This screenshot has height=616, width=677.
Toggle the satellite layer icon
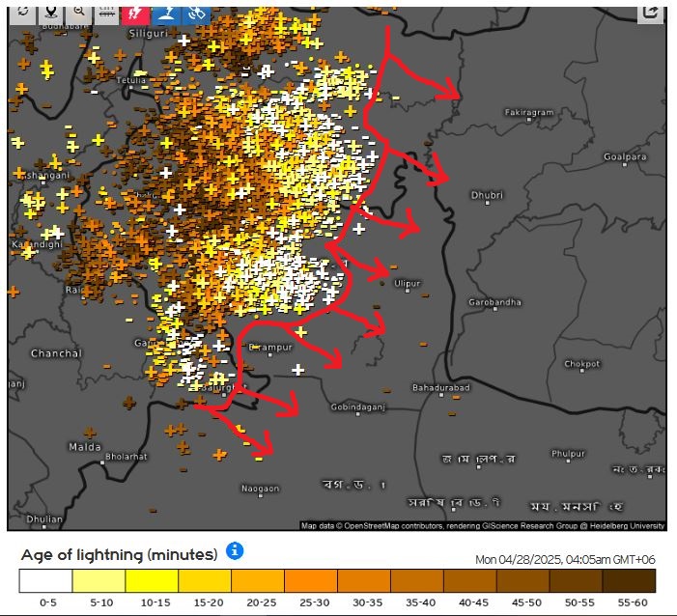click(x=196, y=14)
